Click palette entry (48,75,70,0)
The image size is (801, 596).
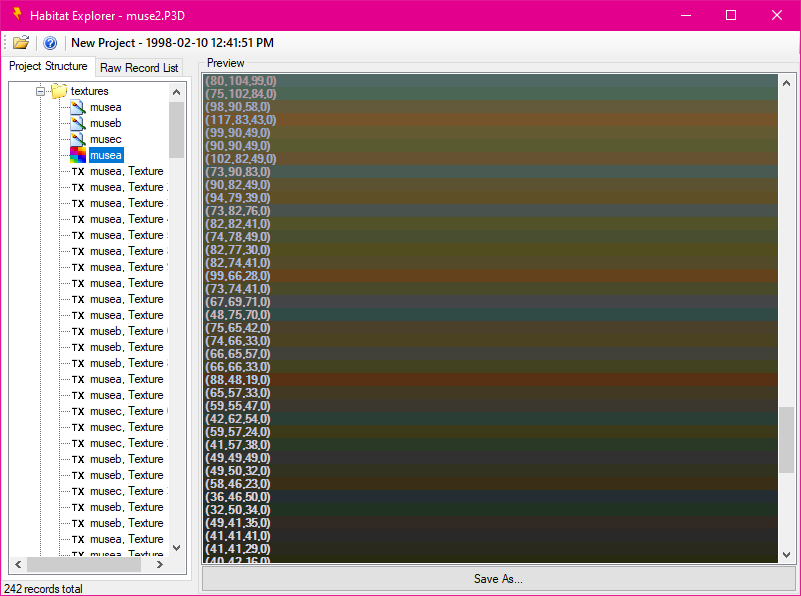point(490,315)
